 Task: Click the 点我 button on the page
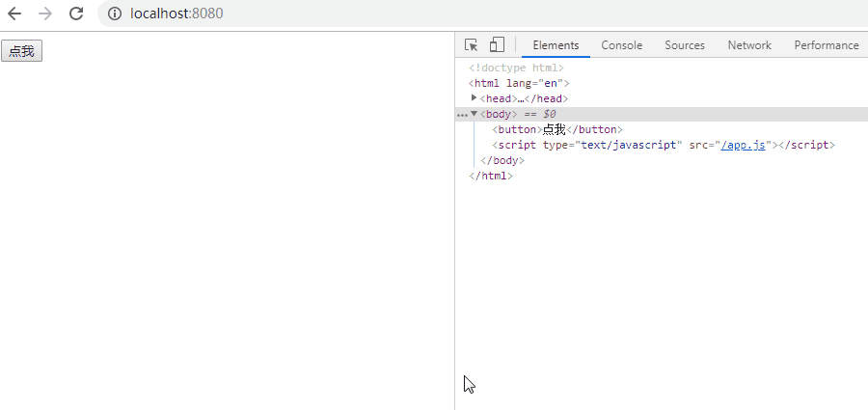21,51
